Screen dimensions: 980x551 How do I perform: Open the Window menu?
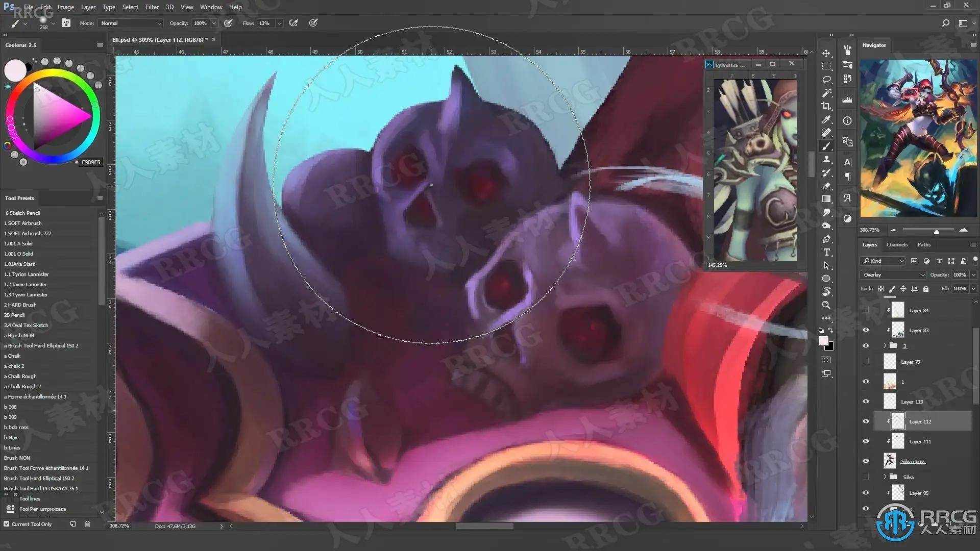211,7
